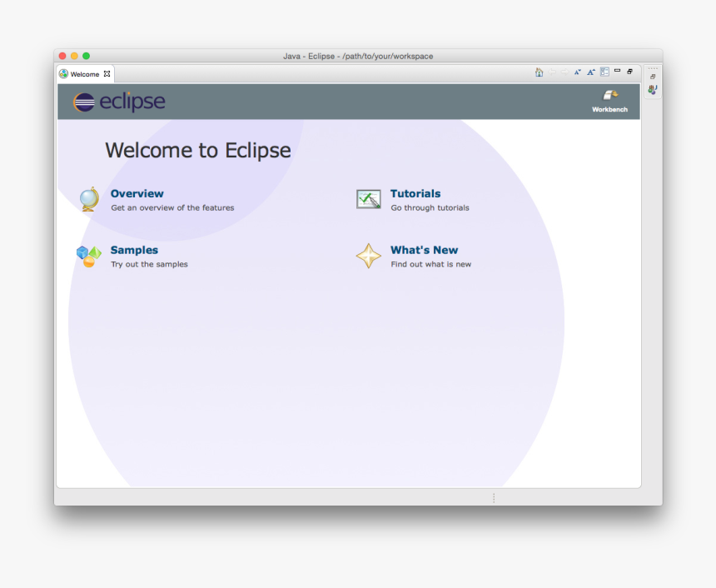Screen dimensions: 716x588
Task: Open the Samples link
Action: 134,250
